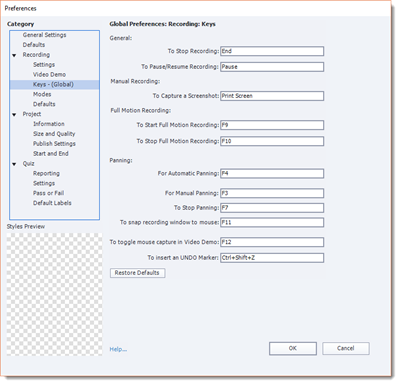Select the Project category
The height and width of the screenshot is (384, 399).
pos(32,114)
